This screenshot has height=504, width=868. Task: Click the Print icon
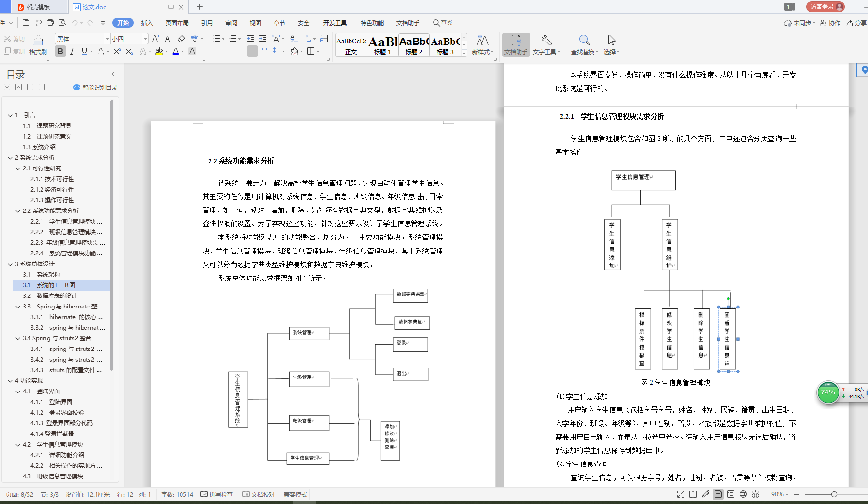[50, 23]
